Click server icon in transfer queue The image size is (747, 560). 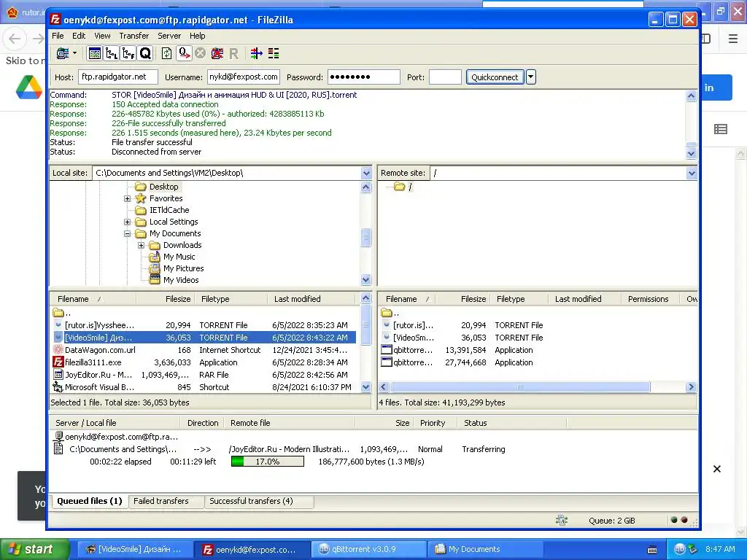(58, 436)
